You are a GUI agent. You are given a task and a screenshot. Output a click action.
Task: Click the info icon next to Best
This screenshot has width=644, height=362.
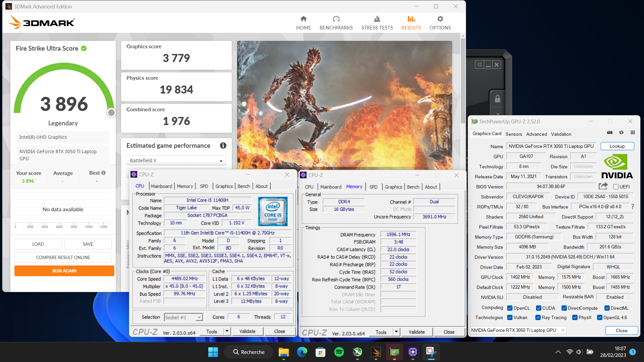[x=103, y=173]
